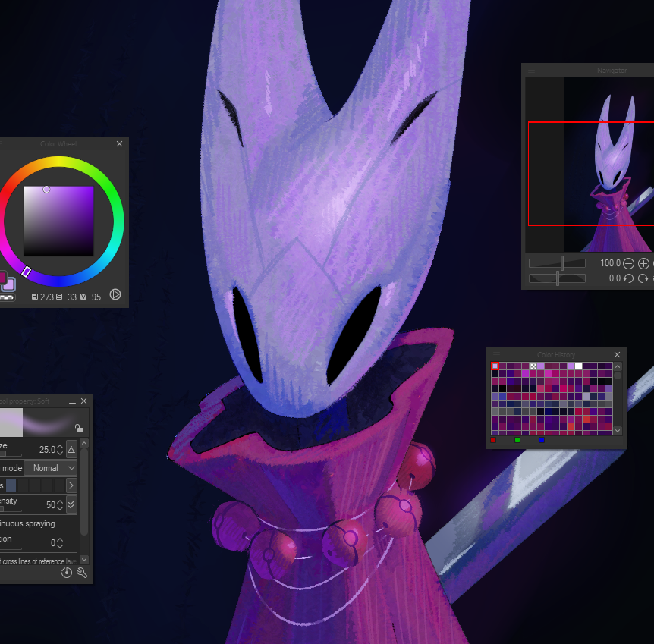The width and height of the screenshot is (654, 644).
Task: Close the Tool property panel
Action: pos(83,401)
